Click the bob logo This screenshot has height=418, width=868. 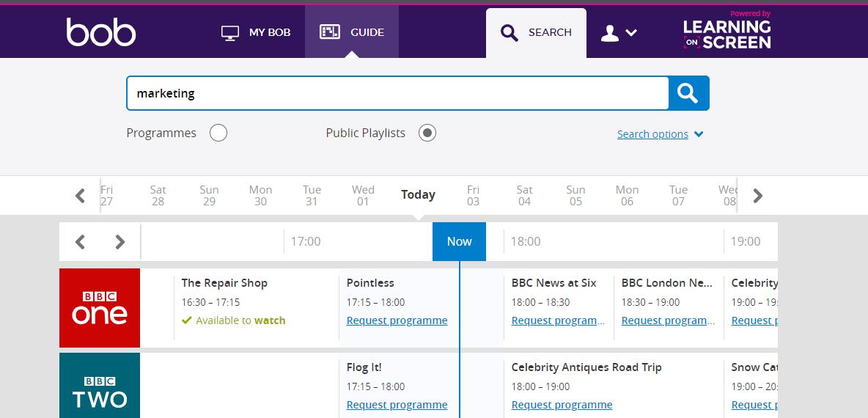(x=100, y=32)
